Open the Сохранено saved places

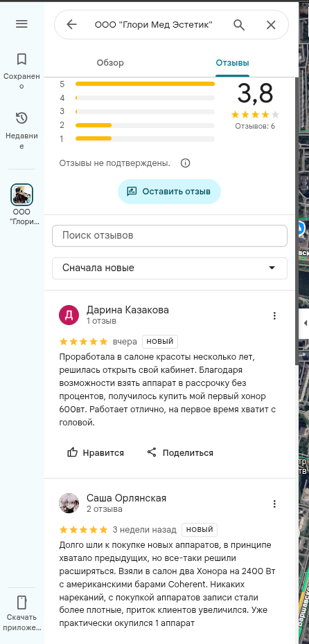pos(21,71)
